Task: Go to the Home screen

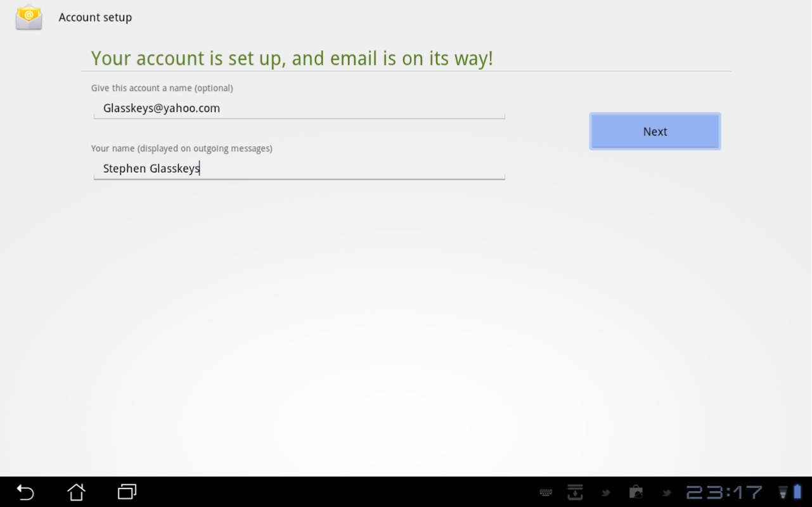Action: (x=76, y=492)
